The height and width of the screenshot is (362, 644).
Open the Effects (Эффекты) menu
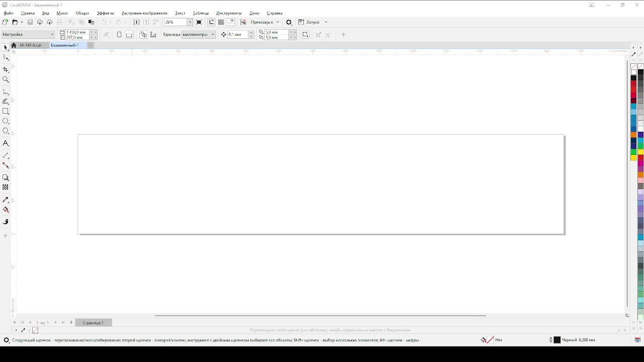tap(105, 13)
